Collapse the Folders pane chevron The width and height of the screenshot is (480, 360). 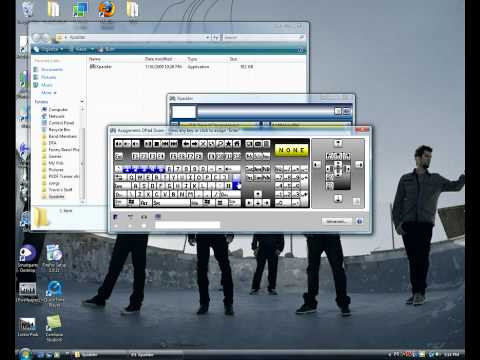pos(82,101)
